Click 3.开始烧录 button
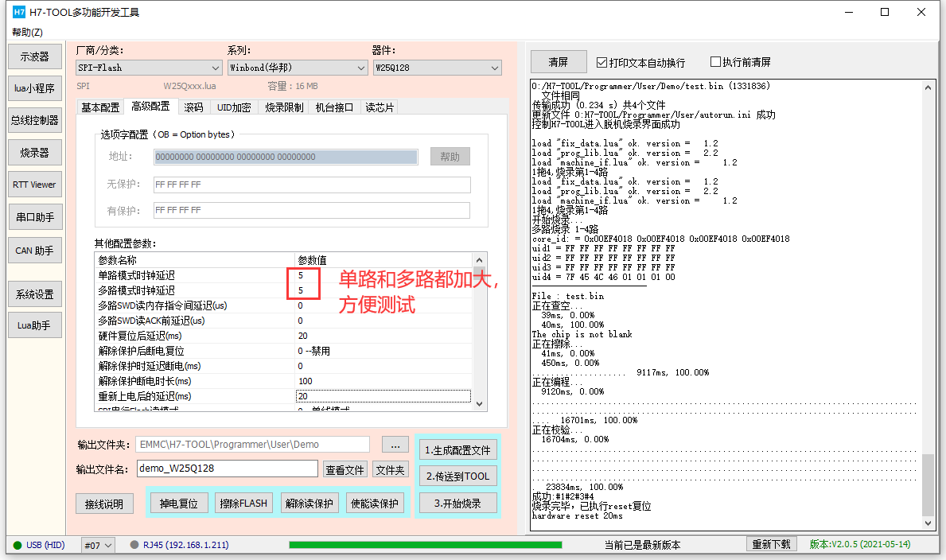 tap(458, 504)
